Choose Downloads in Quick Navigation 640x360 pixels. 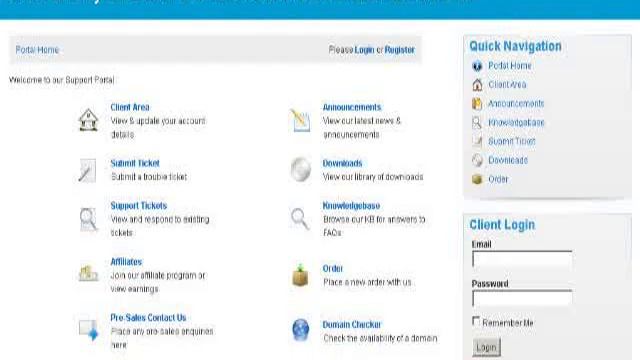pos(508,160)
